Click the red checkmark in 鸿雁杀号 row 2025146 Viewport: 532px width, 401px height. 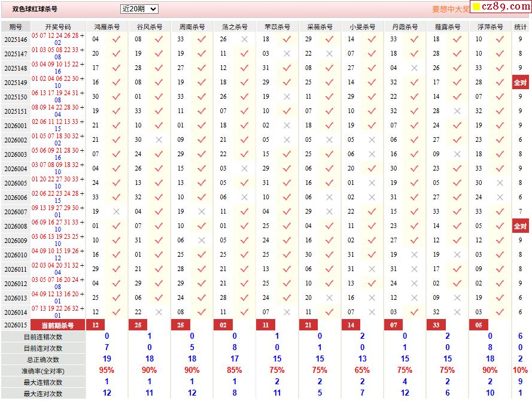(x=116, y=39)
